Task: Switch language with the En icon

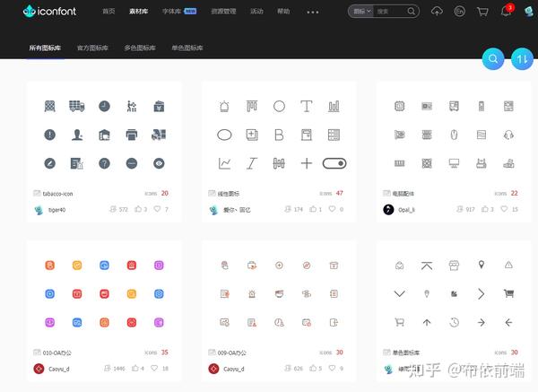Action: [x=459, y=12]
